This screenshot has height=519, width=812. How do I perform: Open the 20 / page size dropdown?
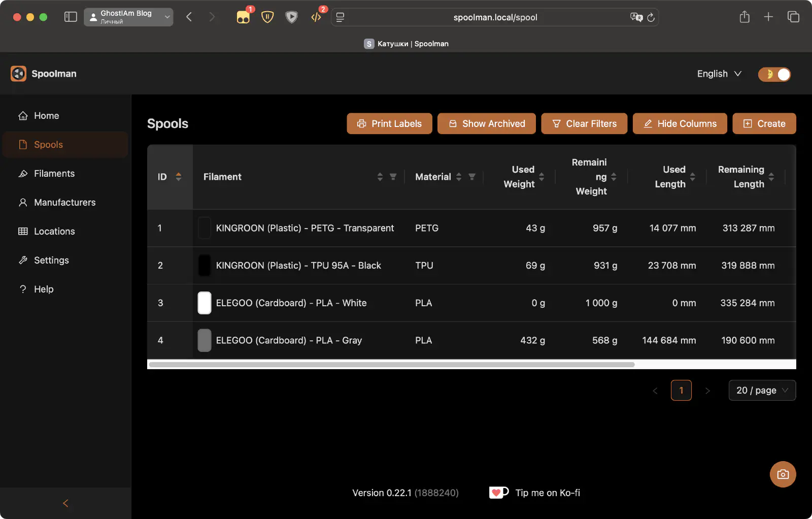762,391
